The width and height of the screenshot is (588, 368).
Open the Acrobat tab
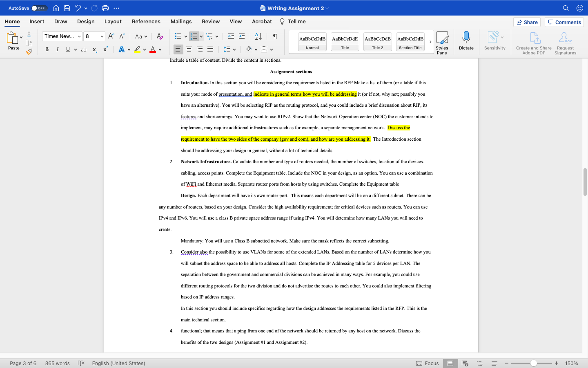tap(262, 21)
